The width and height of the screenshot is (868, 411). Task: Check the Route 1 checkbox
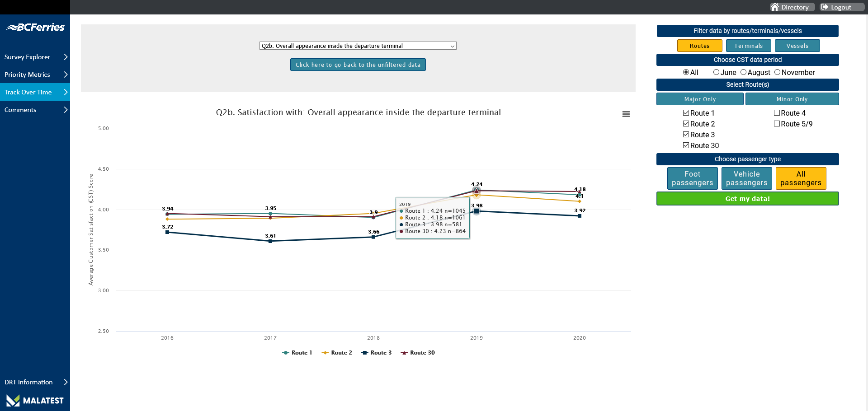[686, 113]
